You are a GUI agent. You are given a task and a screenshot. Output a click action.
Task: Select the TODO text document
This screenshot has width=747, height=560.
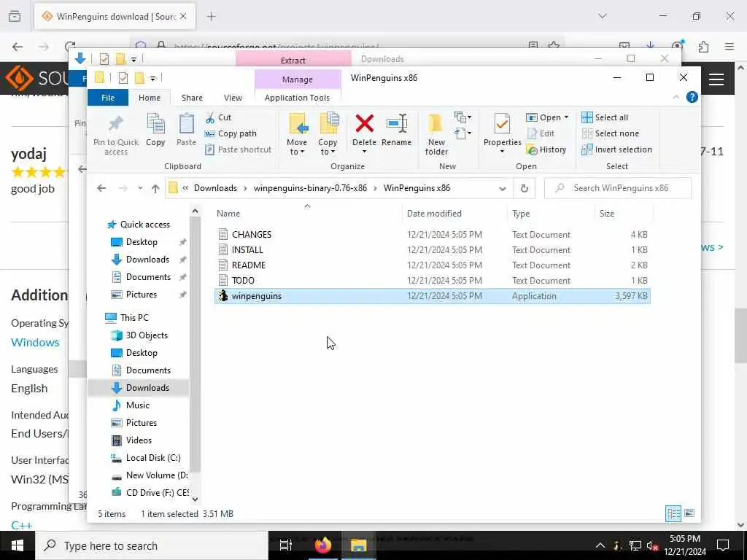(x=432, y=280)
